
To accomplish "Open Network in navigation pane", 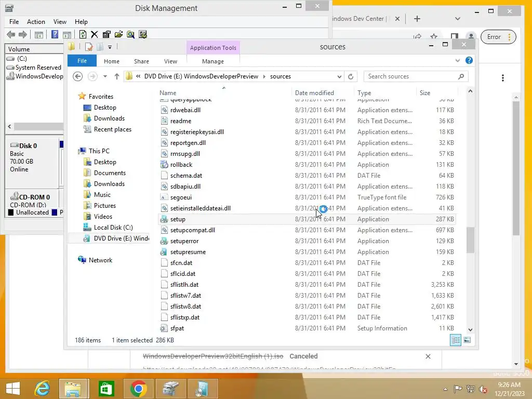I will point(100,260).
